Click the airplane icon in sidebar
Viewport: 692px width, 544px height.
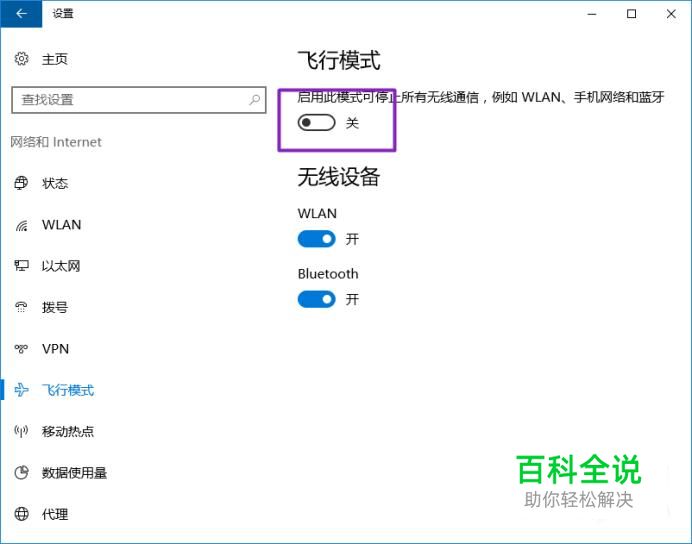pos(21,390)
